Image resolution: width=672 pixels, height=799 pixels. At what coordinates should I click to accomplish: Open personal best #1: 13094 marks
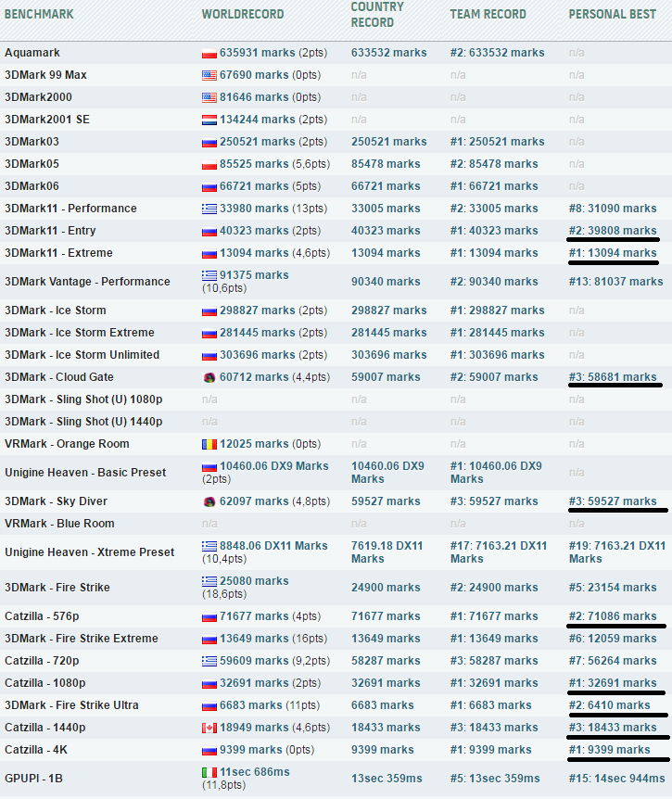612,253
